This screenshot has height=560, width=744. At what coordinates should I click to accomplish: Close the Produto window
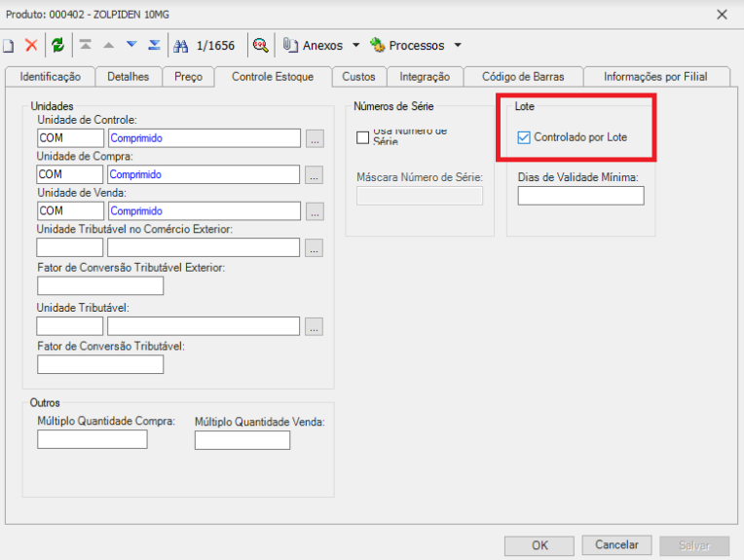pyautogui.click(x=723, y=15)
